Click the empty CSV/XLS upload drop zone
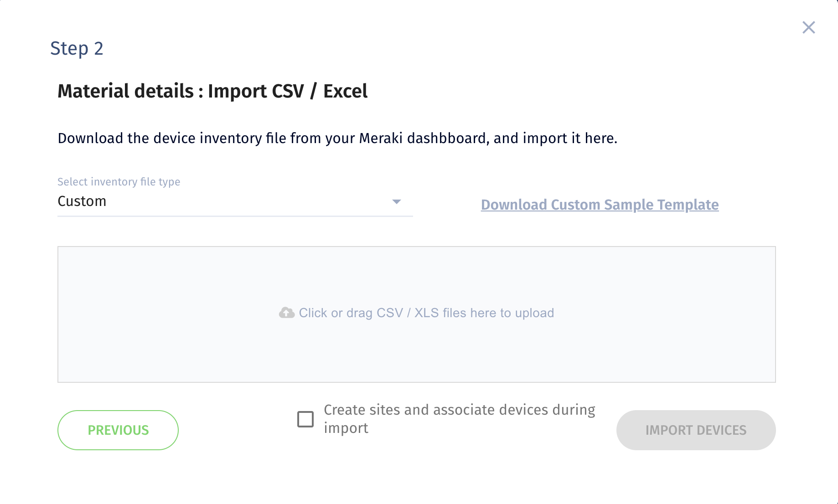This screenshot has width=838, height=504. coord(416,314)
